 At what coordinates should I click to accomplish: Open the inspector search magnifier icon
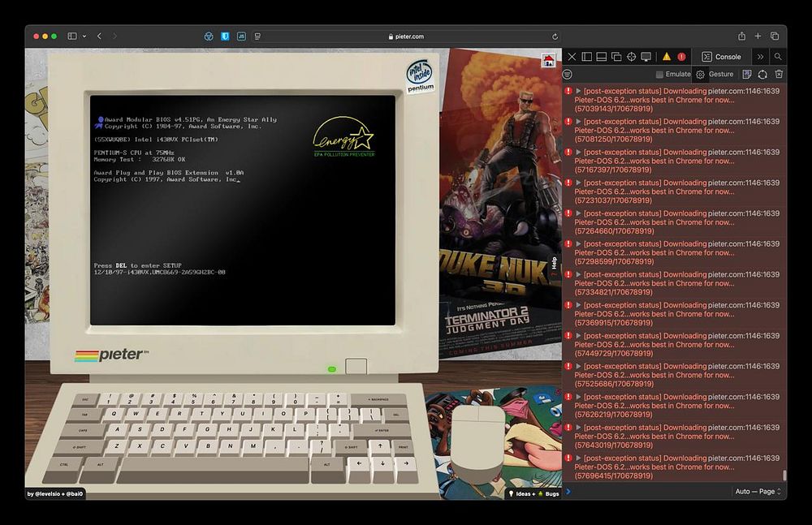pyautogui.click(x=778, y=57)
